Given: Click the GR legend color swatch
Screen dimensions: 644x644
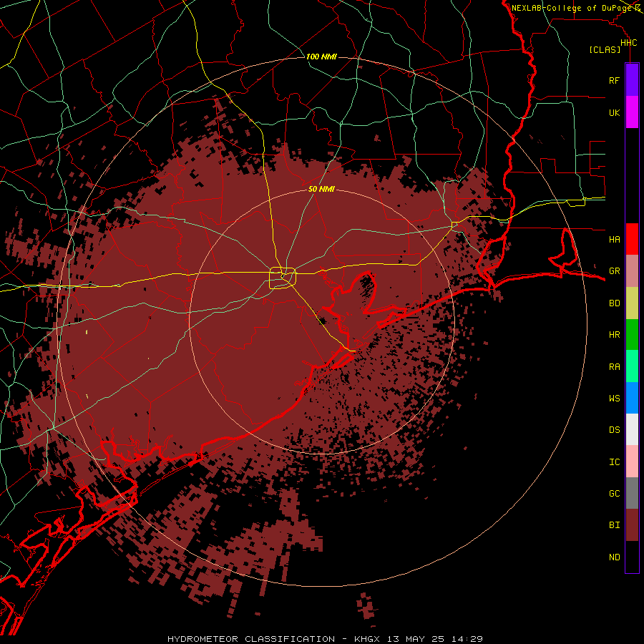Looking at the screenshot, I should click(632, 271).
